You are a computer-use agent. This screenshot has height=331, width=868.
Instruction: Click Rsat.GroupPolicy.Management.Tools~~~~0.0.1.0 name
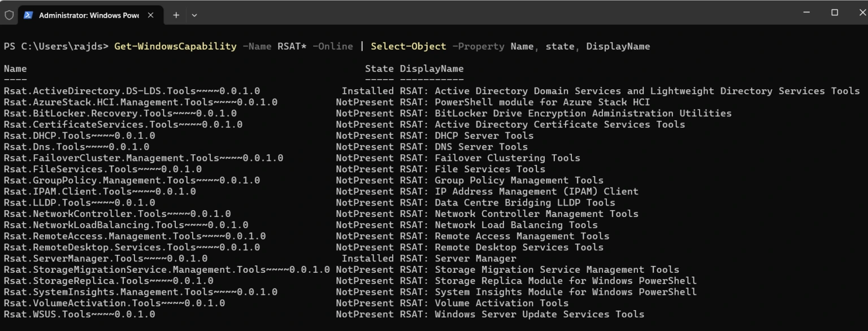coord(132,180)
